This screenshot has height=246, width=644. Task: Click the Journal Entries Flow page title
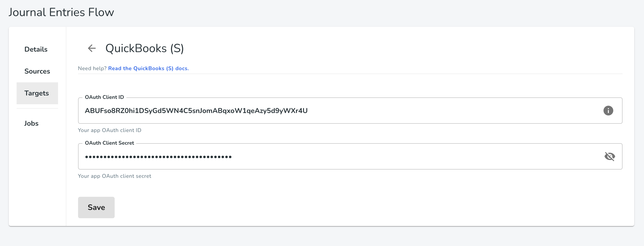pyautogui.click(x=61, y=12)
